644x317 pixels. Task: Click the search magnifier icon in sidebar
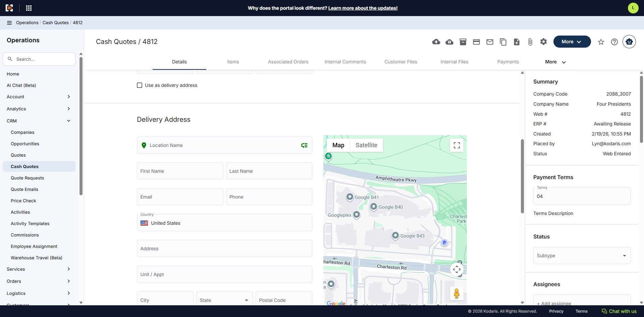(x=10, y=59)
